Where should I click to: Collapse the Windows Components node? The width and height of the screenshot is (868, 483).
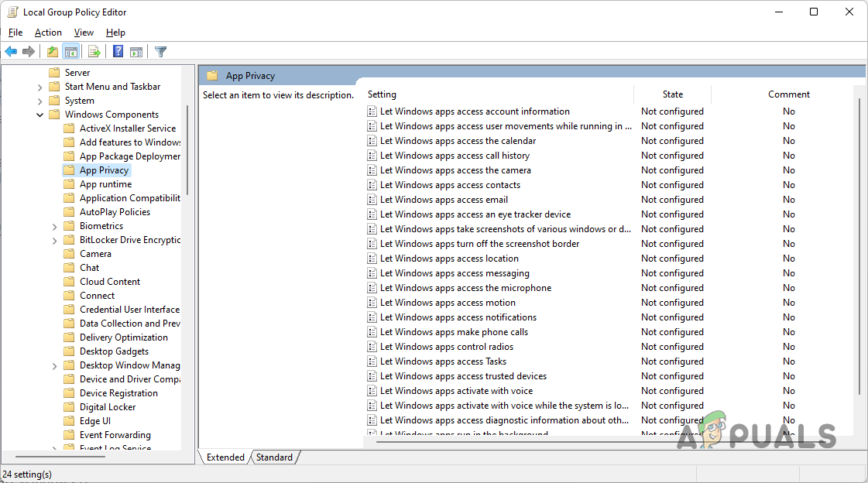tap(39, 115)
